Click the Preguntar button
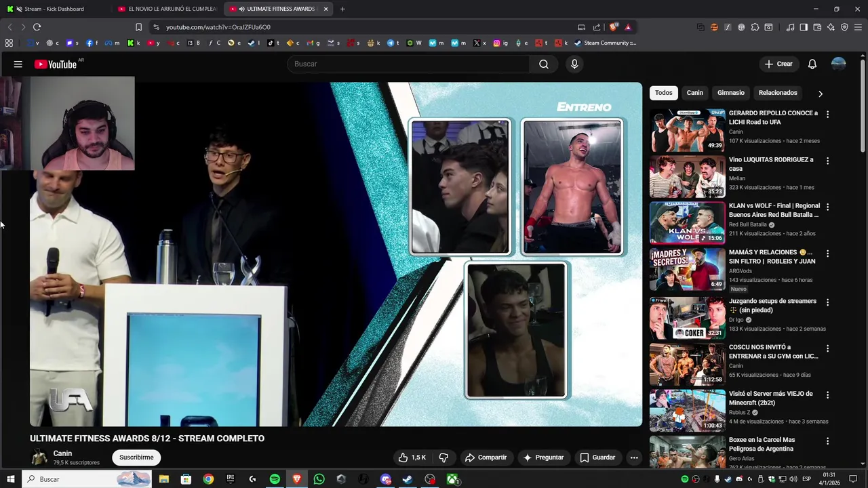Screen dimensions: 868x488 542,457
